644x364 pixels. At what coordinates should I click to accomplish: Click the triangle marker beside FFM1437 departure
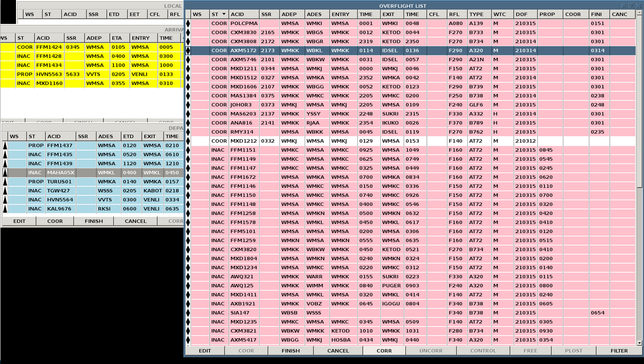tap(5, 146)
